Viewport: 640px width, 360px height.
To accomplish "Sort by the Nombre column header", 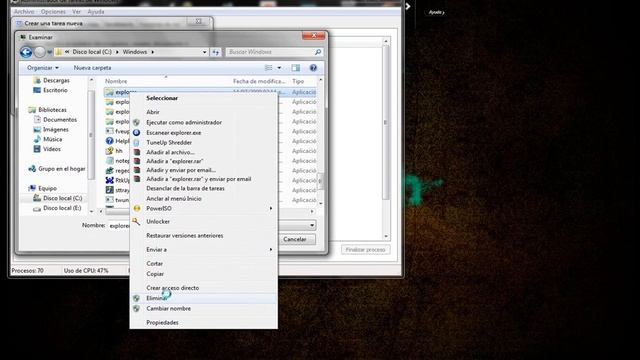I will pyautogui.click(x=116, y=81).
